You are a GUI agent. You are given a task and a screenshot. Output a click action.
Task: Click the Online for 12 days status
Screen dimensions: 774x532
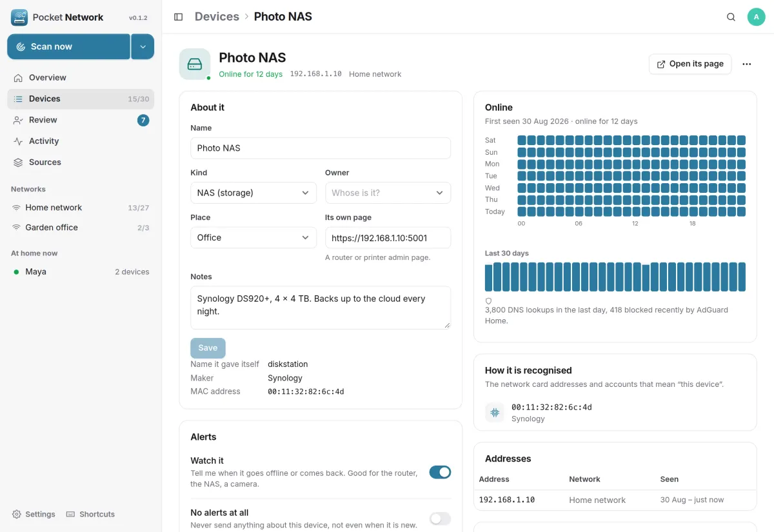[250, 74]
